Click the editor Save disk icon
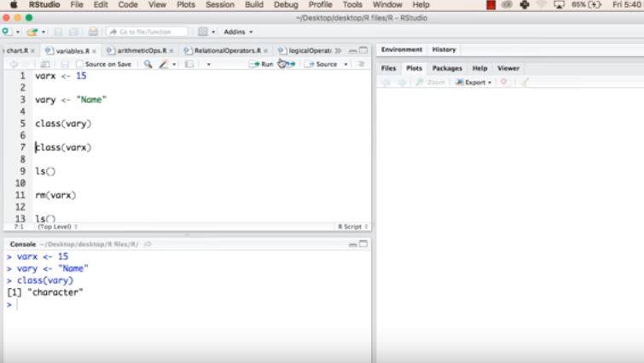644x363 pixels. pos(65,64)
